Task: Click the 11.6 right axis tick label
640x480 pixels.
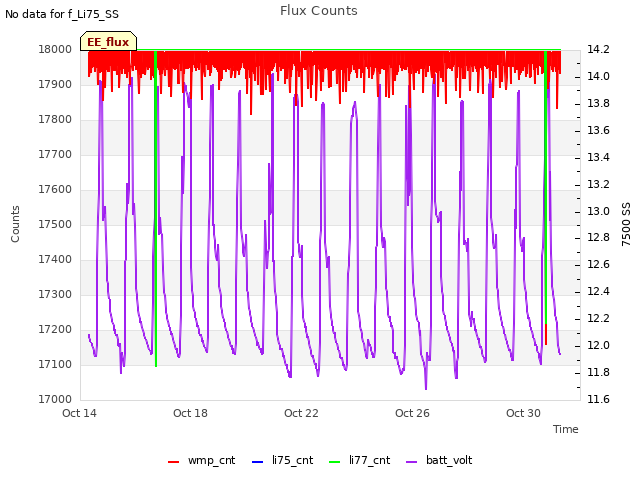Action: [598, 399]
